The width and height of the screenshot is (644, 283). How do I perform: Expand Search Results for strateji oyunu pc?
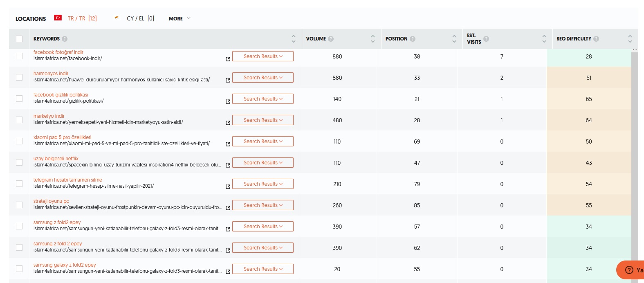click(x=263, y=205)
